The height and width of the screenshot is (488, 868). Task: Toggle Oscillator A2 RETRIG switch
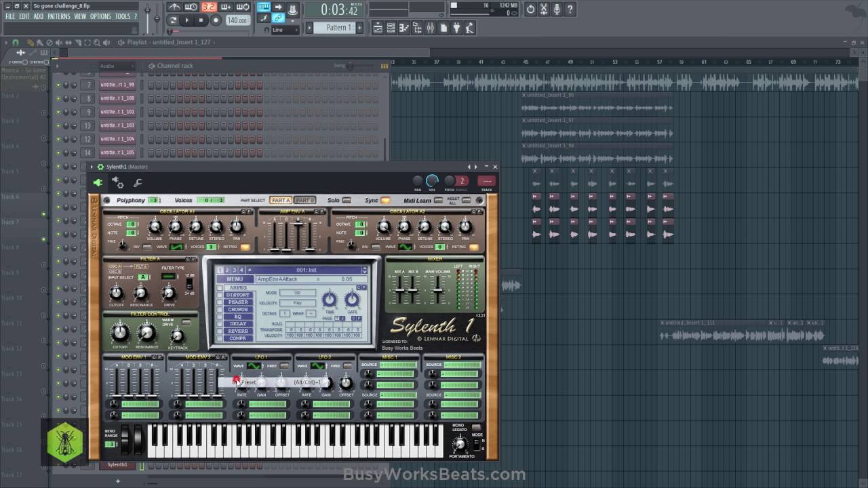[x=474, y=247]
